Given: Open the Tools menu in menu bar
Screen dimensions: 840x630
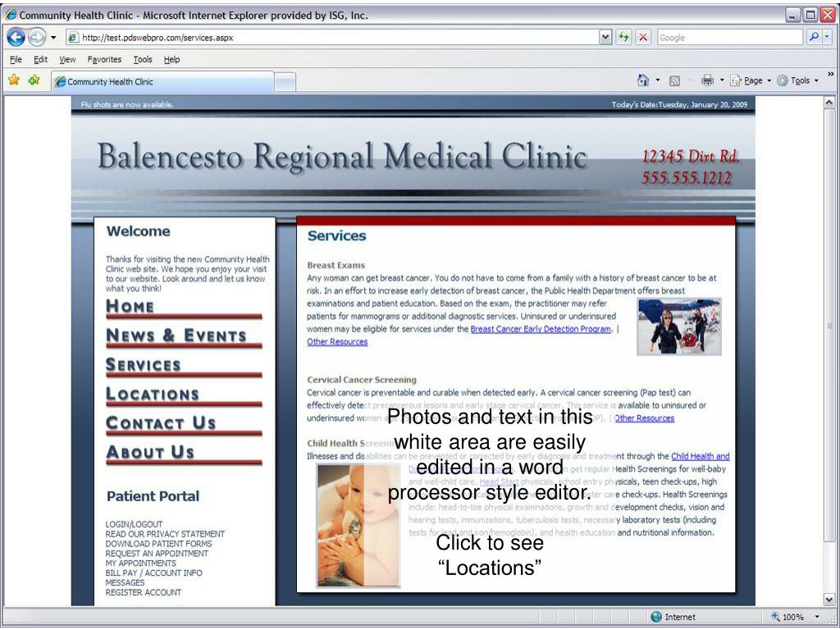Looking at the screenshot, I should [x=143, y=59].
